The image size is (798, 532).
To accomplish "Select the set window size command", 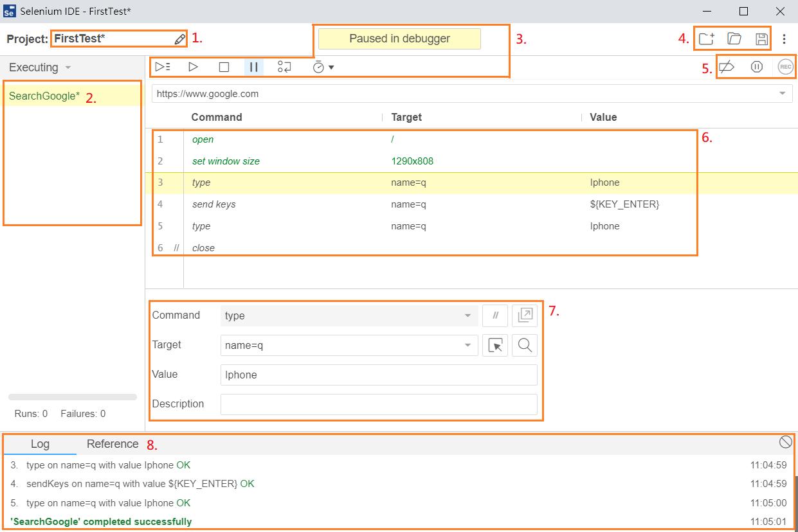I will click(471, 161).
